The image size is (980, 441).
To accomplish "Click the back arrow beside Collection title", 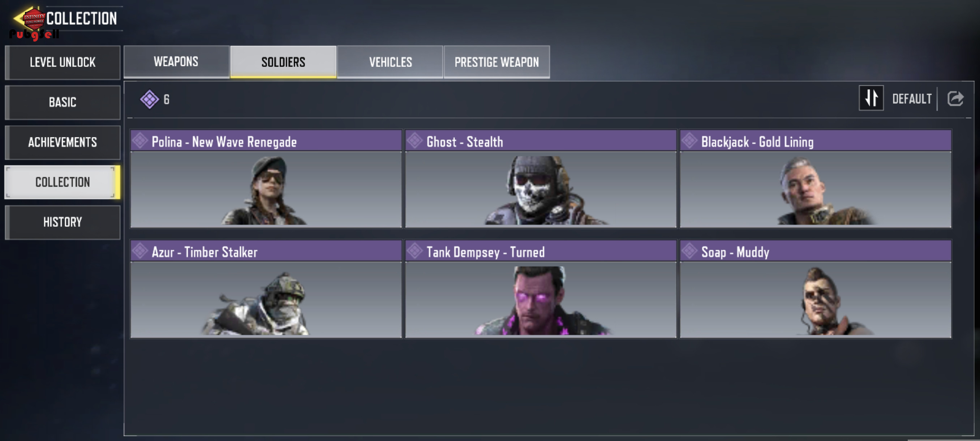I will point(19,18).
